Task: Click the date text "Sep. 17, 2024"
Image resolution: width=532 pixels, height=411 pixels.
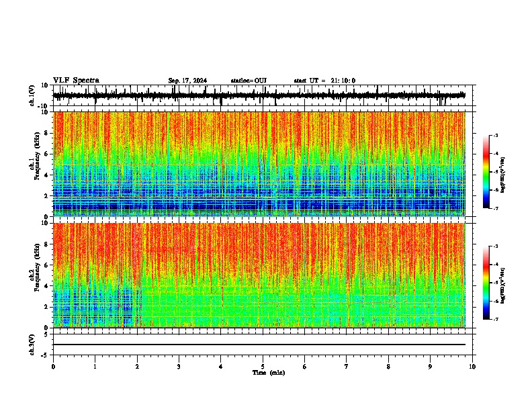Action: (x=187, y=81)
